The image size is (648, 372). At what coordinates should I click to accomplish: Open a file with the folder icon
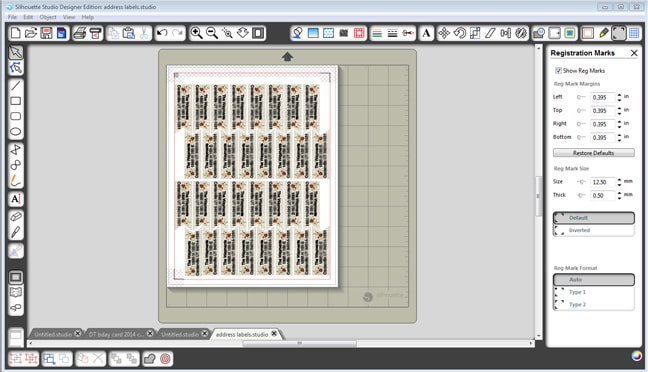point(31,33)
